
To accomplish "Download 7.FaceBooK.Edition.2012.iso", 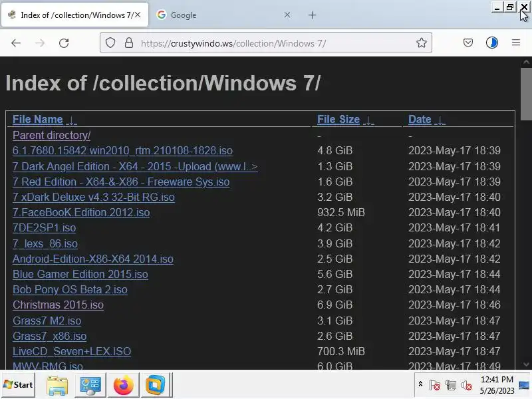I will click(x=81, y=212).
